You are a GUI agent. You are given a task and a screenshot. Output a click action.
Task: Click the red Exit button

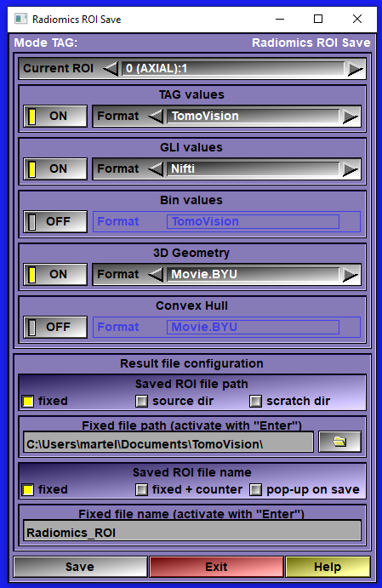(x=216, y=567)
